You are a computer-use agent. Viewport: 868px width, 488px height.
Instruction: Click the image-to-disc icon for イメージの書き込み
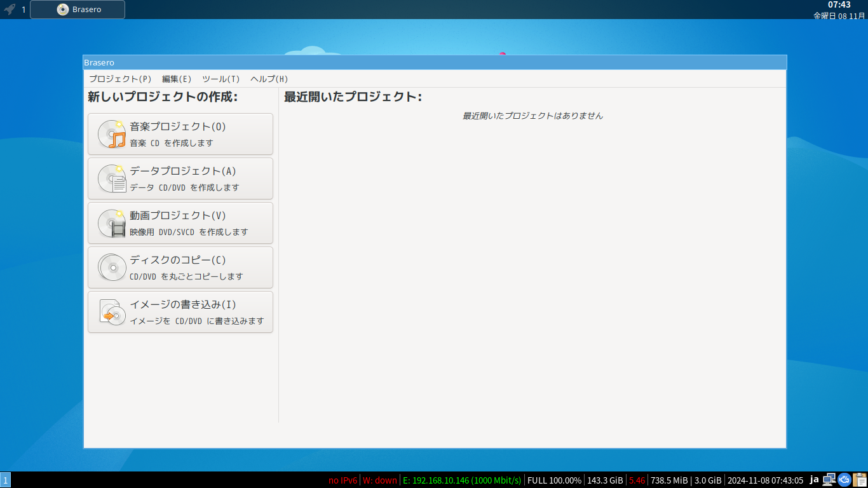coord(112,312)
